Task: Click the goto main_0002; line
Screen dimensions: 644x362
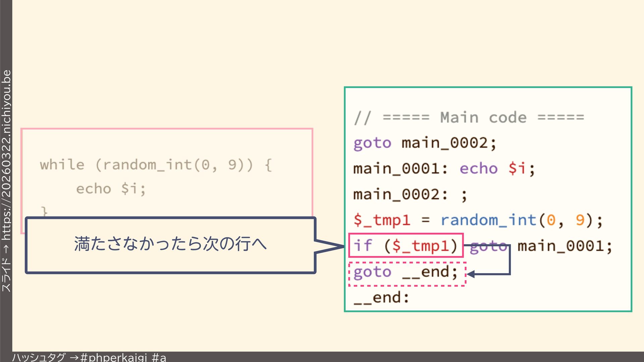Action: click(x=425, y=143)
